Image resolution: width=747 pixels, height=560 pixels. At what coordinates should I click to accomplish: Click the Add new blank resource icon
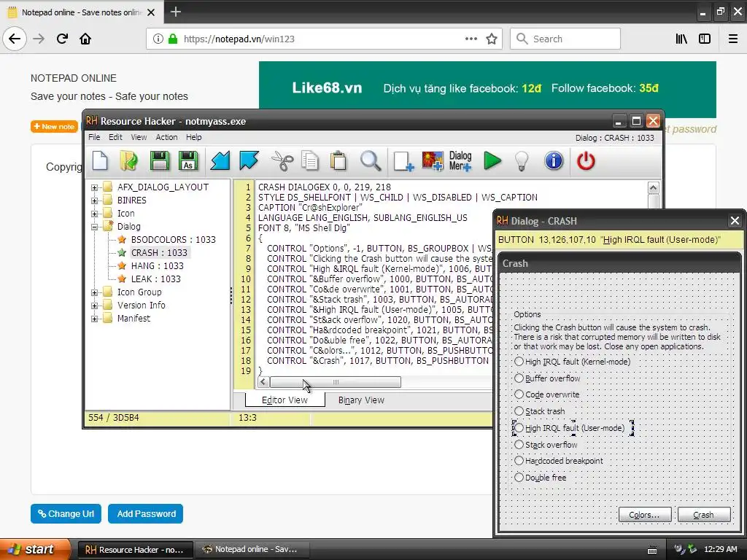pos(403,161)
